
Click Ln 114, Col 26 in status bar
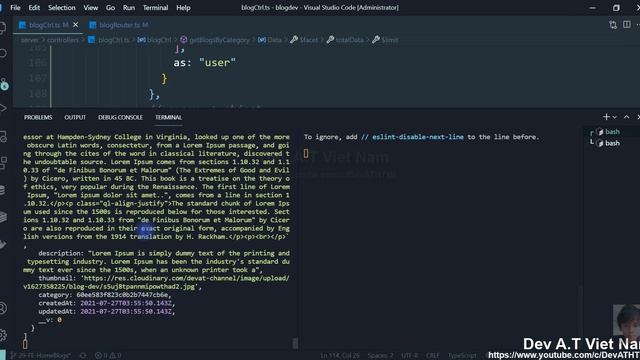(340, 356)
